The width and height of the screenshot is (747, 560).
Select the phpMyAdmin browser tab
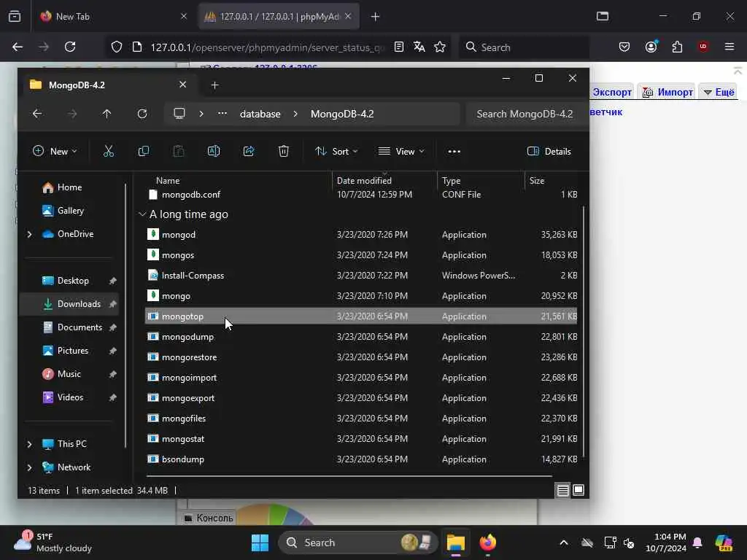[x=279, y=16]
